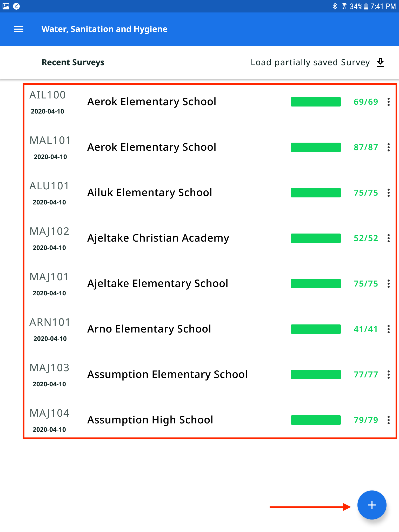Viewport: 399px width, 532px height.
Task: Open the hamburger navigation menu
Action: click(x=19, y=29)
